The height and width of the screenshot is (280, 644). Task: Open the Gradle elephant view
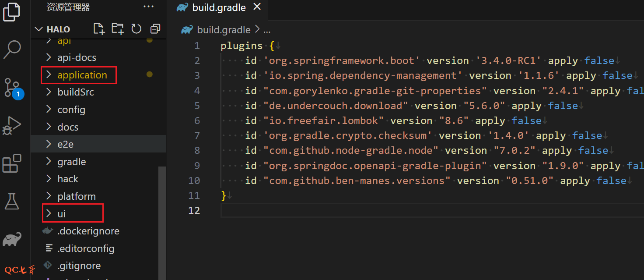click(x=12, y=239)
